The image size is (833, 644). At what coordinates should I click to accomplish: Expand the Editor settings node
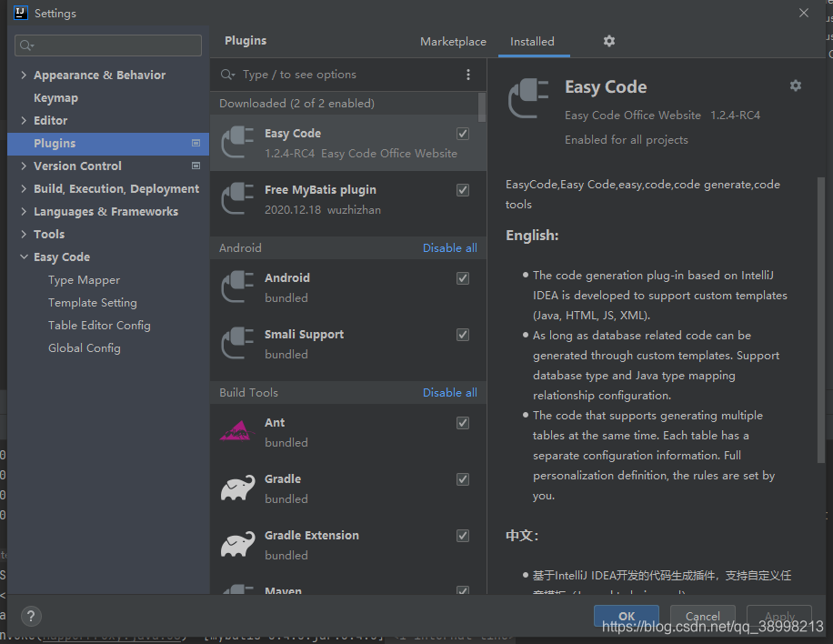(x=24, y=121)
